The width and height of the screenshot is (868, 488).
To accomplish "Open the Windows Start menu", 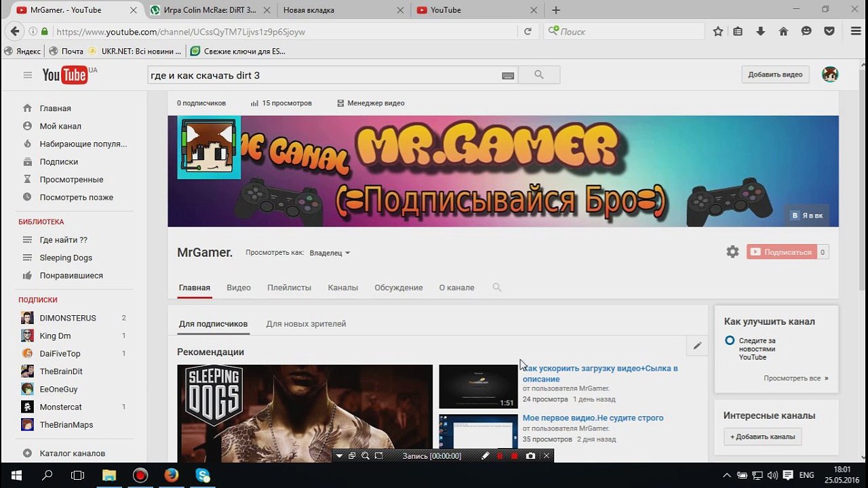I will click(x=16, y=475).
